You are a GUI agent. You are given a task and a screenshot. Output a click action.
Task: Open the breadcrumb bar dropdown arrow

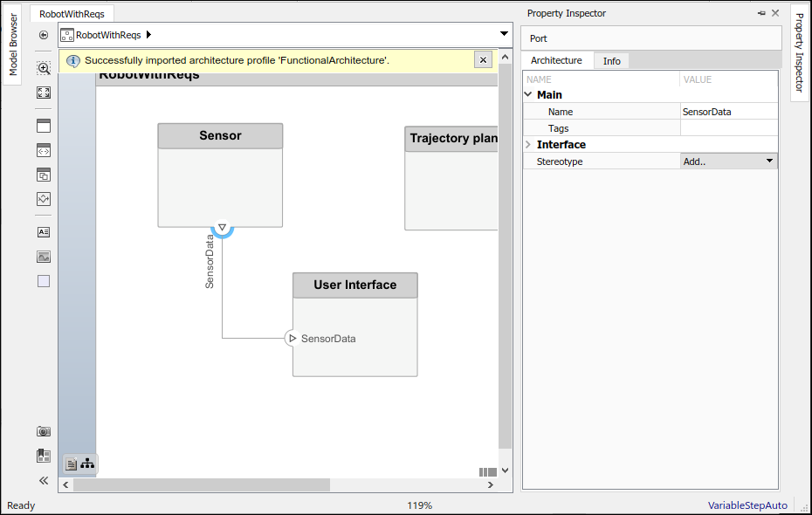coord(504,34)
